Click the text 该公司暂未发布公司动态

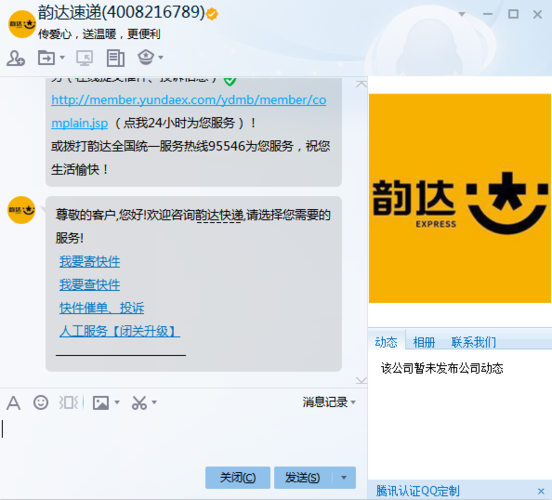[442, 368]
